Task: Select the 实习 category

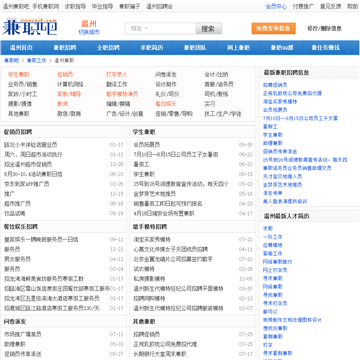Action: point(210,104)
